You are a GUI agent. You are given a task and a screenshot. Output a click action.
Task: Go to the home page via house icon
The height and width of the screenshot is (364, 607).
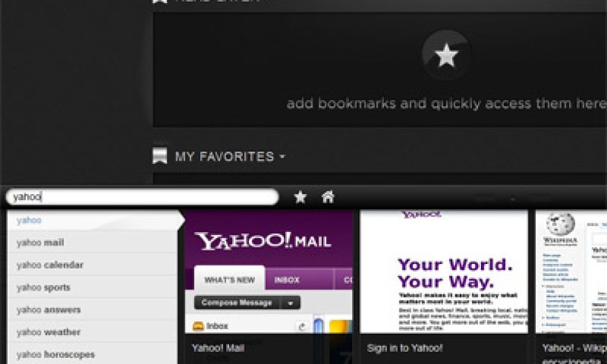328,196
